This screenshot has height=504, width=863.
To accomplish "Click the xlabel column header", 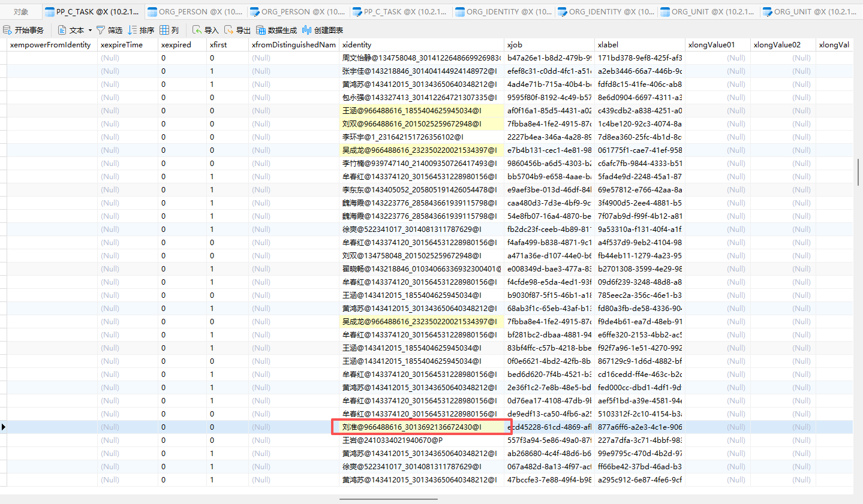I will point(640,45).
